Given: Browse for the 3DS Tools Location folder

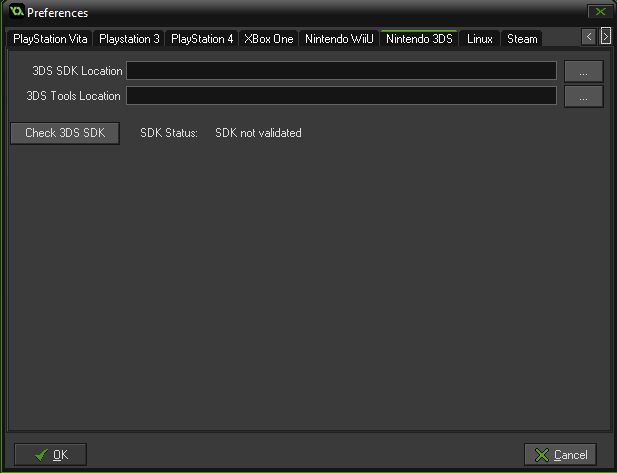Looking at the screenshot, I should tap(584, 96).
